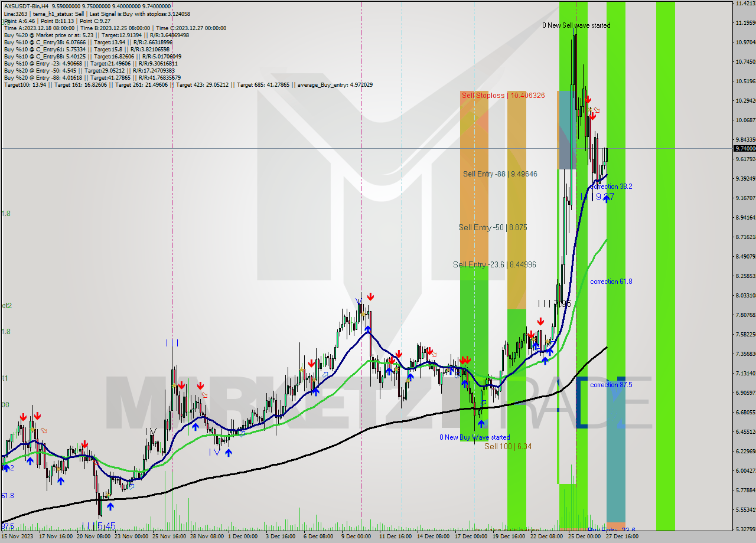Viewport: 756px width, 543px height.
Task: Click 'Buy %10 @ C_Entry38: 6.07666' line
Action: (x=88, y=42)
